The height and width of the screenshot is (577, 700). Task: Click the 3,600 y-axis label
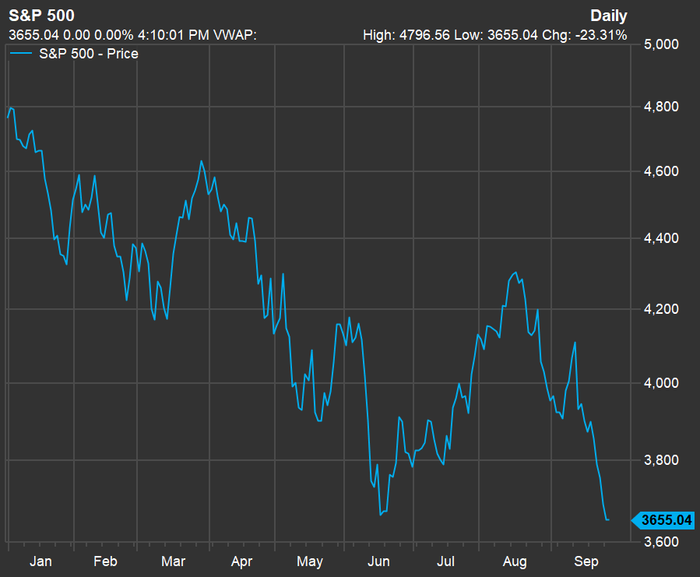[661, 542]
